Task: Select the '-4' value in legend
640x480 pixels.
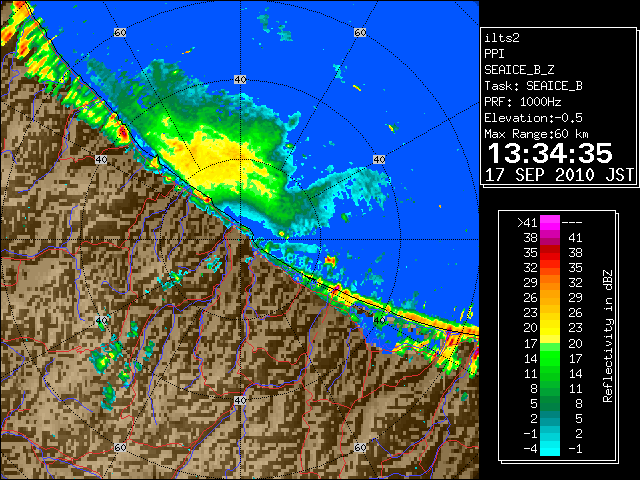Action: (530, 449)
